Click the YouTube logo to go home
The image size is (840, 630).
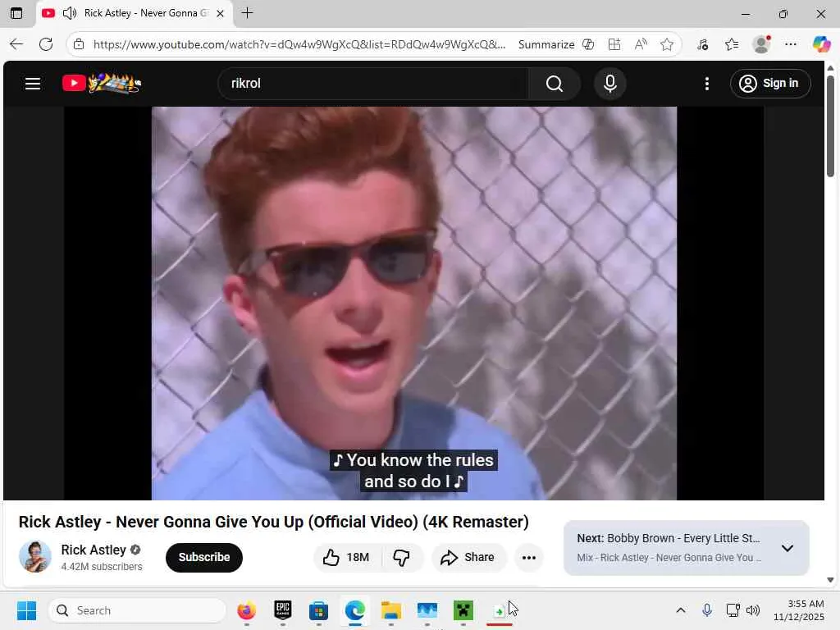coord(101,83)
